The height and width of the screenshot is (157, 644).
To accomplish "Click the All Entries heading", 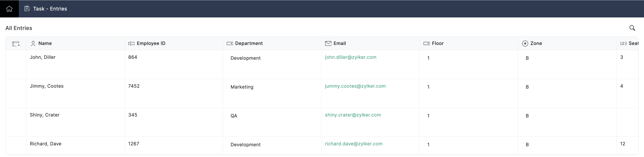I will (19, 28).
